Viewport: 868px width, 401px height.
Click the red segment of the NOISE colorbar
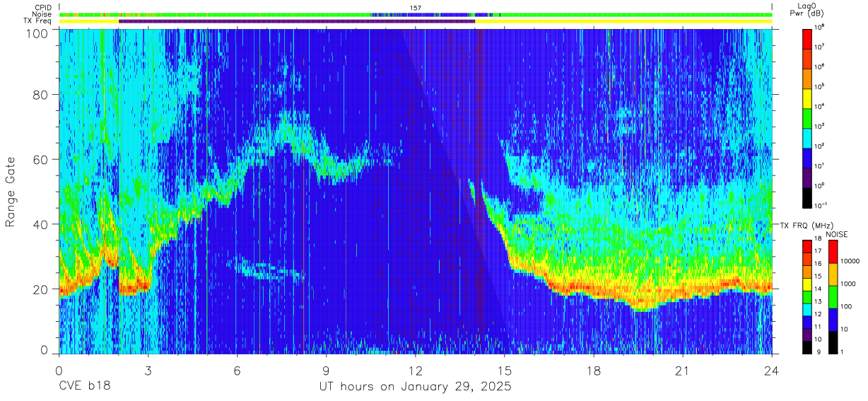833,252
